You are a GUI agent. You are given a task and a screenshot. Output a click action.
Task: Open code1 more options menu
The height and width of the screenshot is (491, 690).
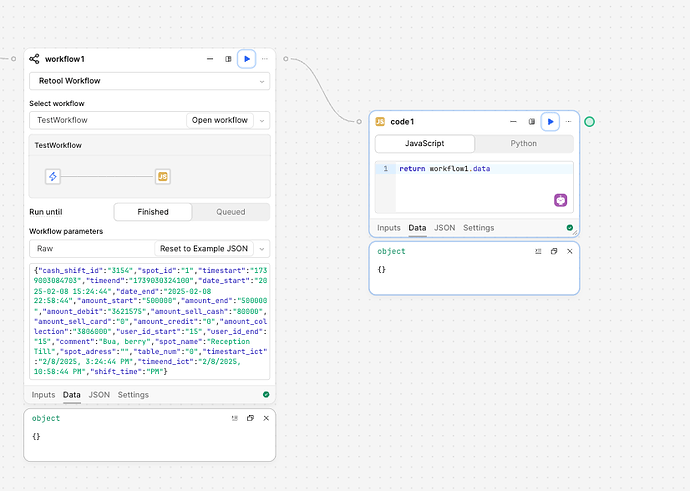(568, 122)
